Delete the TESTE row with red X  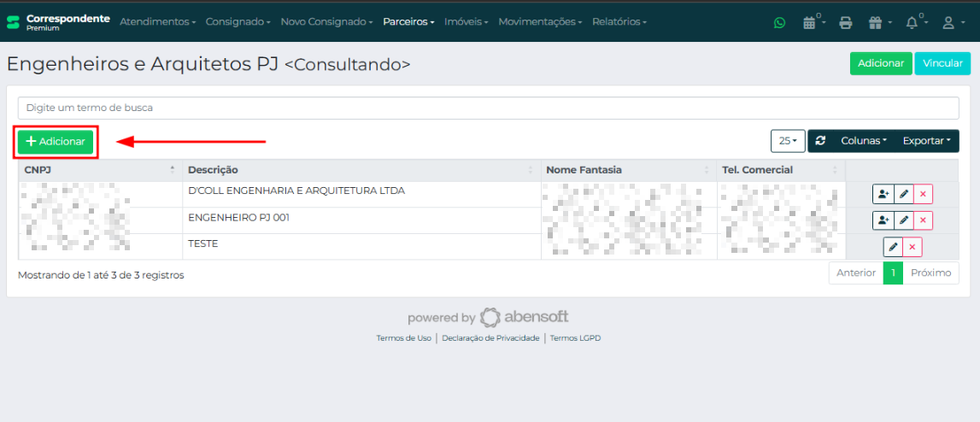pyautogui.click(x=913, y=247)
